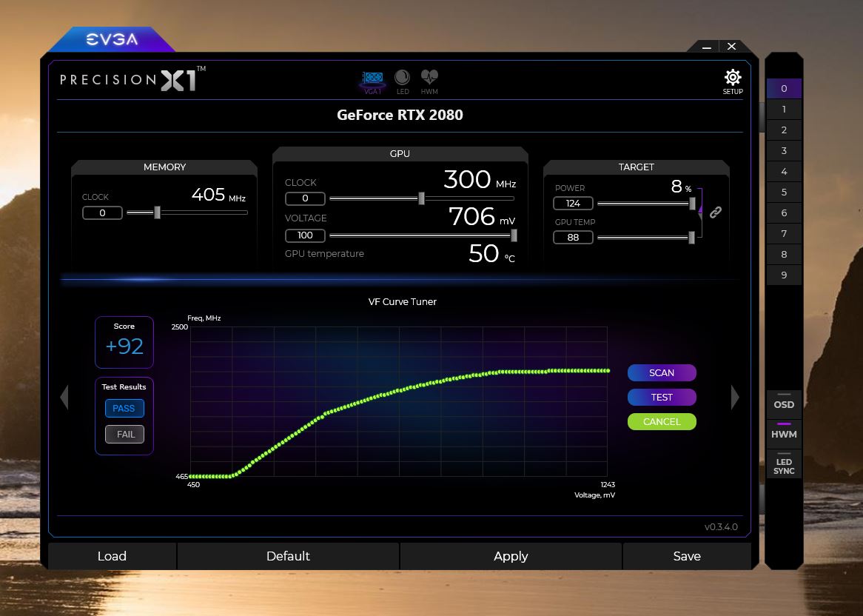Save the current profile
Screen dimensions: 863x616
tap(687, 556)
